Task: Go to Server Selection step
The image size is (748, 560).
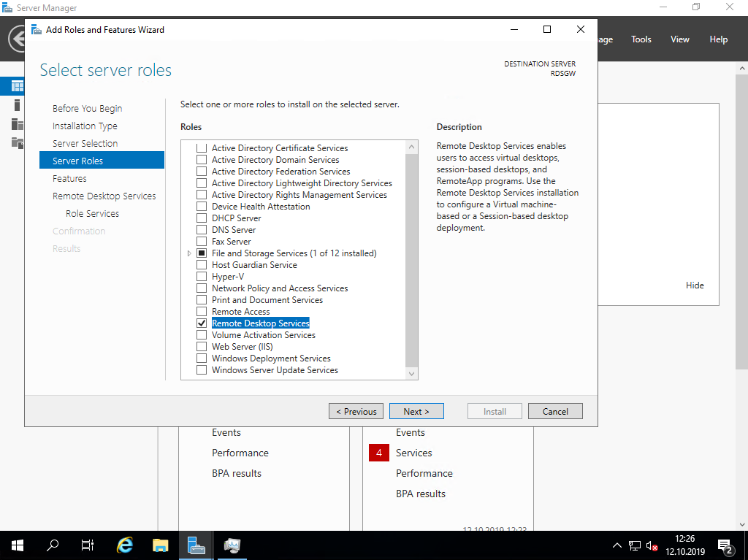Action: pyautogui.click(x=85, y=144)
